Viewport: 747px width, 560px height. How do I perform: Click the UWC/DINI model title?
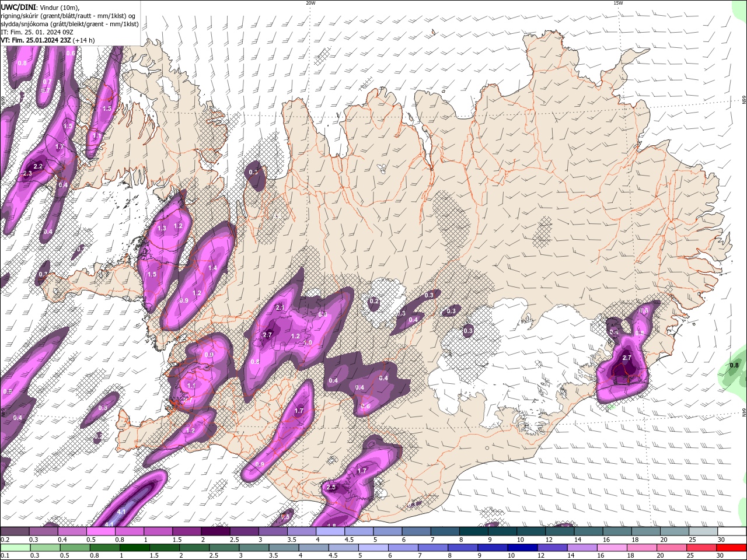tap(18, 6)
